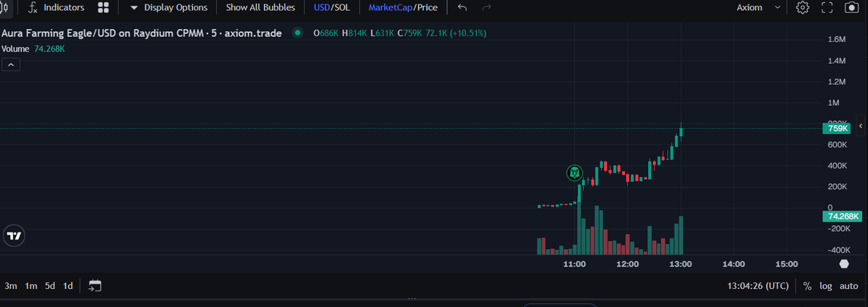Open the indicator templates grid icon
The height and width of the screenshot is (307, 868).
pos(103,7)
